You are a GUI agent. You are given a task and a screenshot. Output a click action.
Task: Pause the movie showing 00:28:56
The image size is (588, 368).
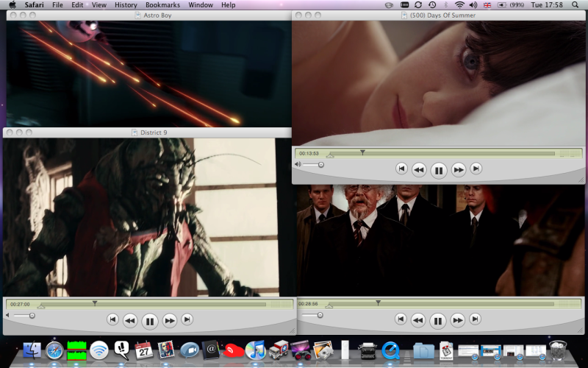coord(437,321)
